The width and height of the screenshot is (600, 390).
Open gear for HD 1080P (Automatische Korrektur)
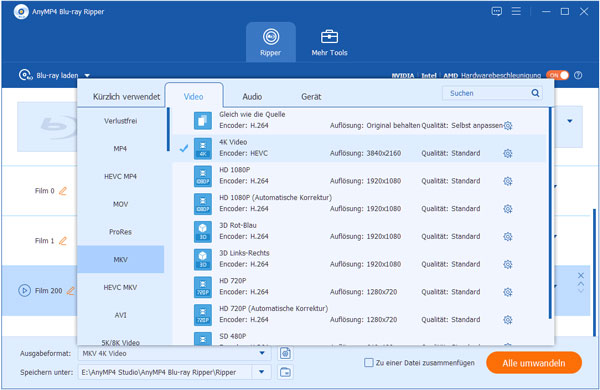click(x=508, y=209)
